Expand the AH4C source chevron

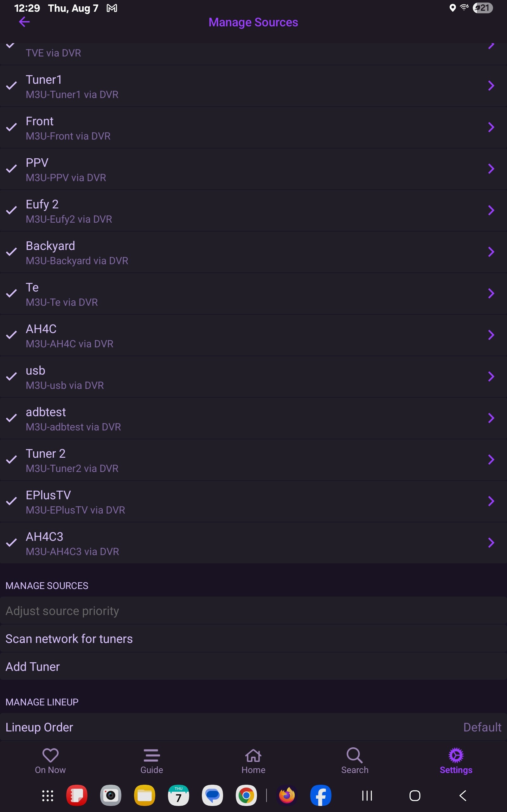pos(491,335)
